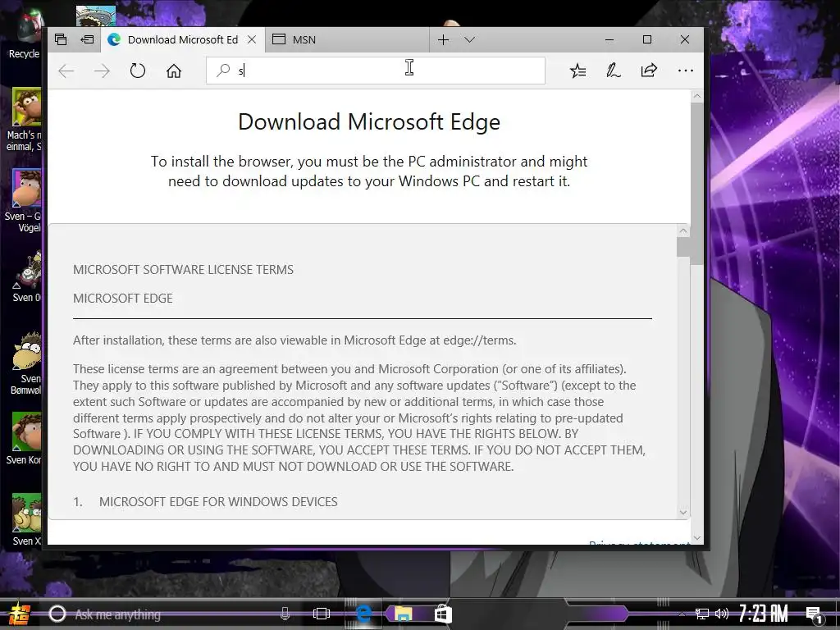Image resolution: width=840 pixels, height=630 pixels.
Task: Open the Home page
Action: coord(174,71)
